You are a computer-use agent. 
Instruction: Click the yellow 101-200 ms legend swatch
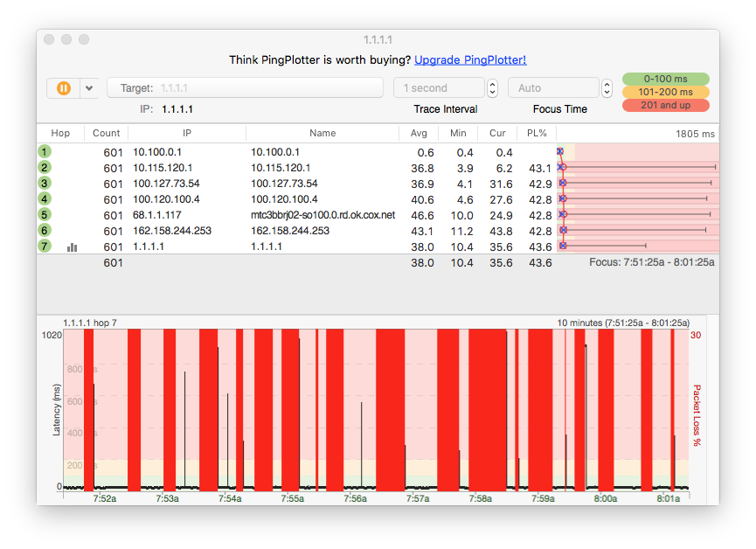(665, 92)
